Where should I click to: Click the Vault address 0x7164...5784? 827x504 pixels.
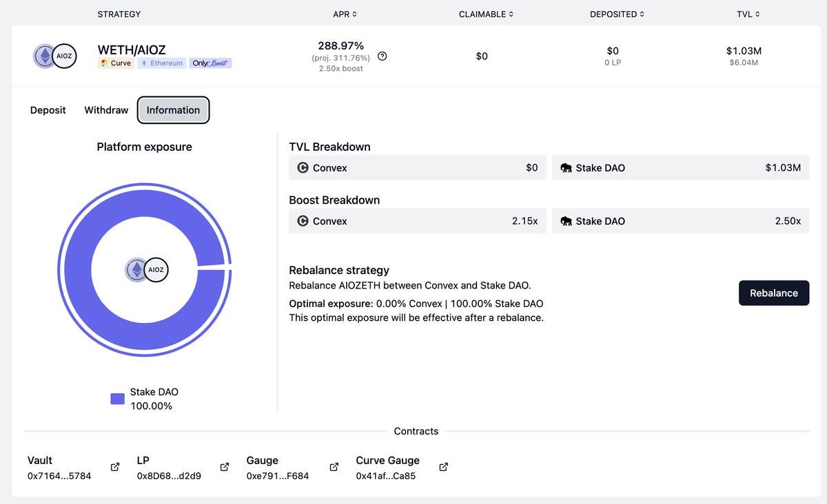click(x=59, y=476)
